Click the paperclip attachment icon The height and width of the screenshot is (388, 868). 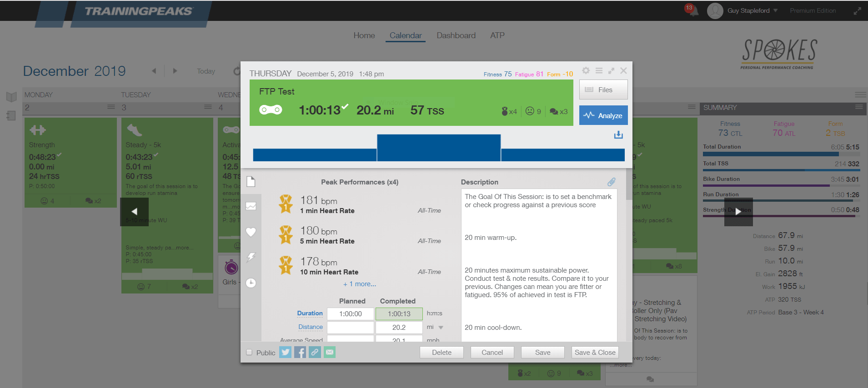click(611, 182)
